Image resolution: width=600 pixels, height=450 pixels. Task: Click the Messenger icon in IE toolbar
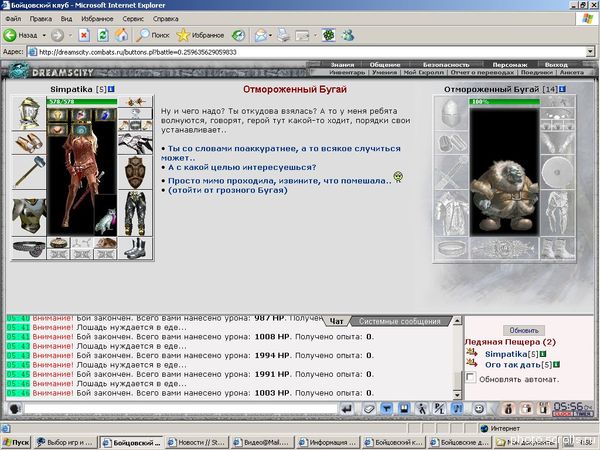coord(348,35)
